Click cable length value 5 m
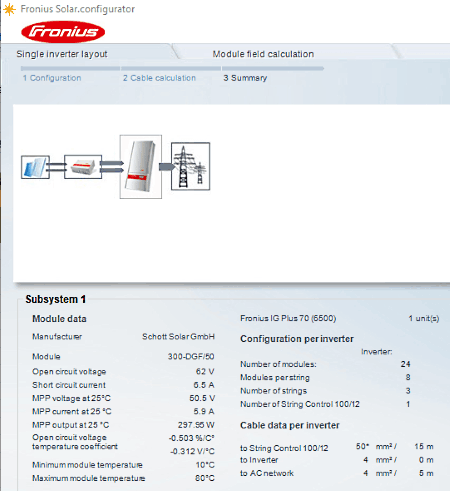 tap(426, 473)
